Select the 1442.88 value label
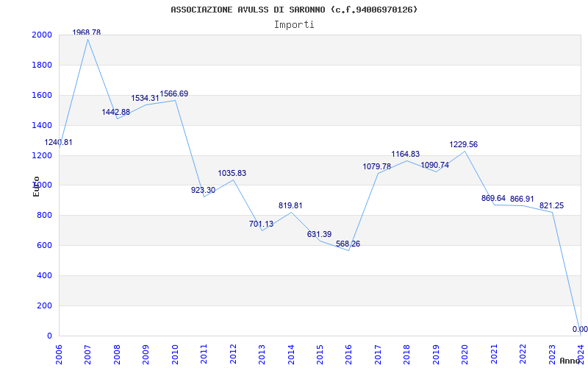 coord(116,112)
